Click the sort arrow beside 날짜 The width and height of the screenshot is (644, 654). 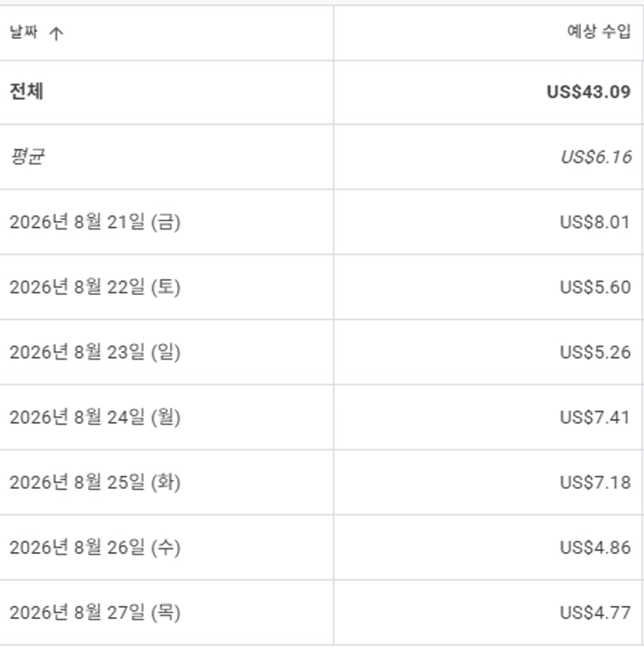tap(56, 33)
